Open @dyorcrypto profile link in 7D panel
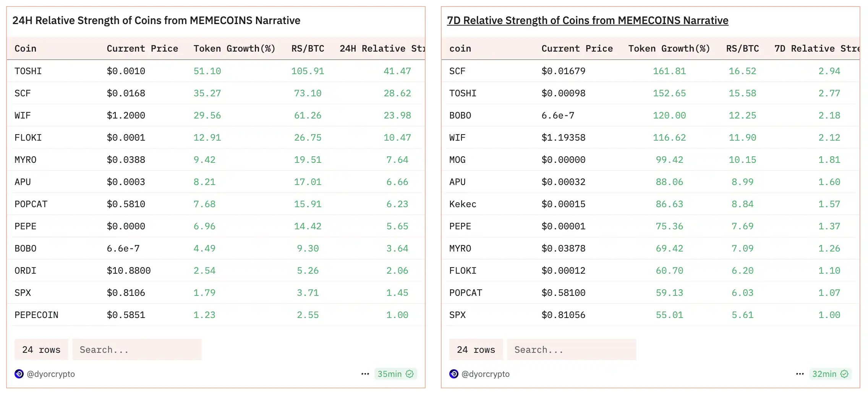 coord(486,374)
